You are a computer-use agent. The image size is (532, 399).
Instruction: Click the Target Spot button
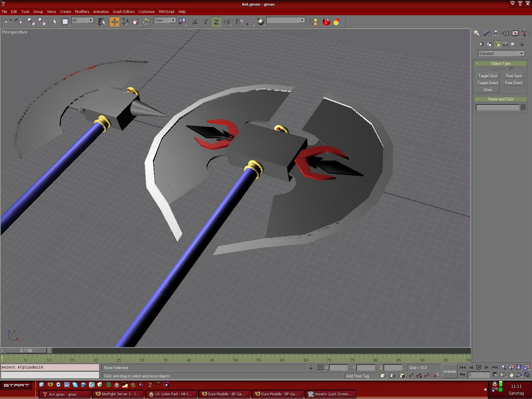tap(488, 76)
